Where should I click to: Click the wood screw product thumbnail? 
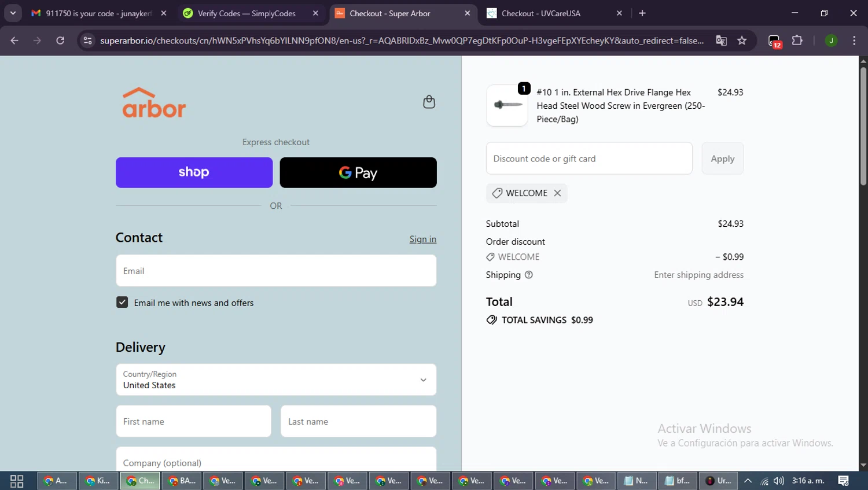point(507,105)
